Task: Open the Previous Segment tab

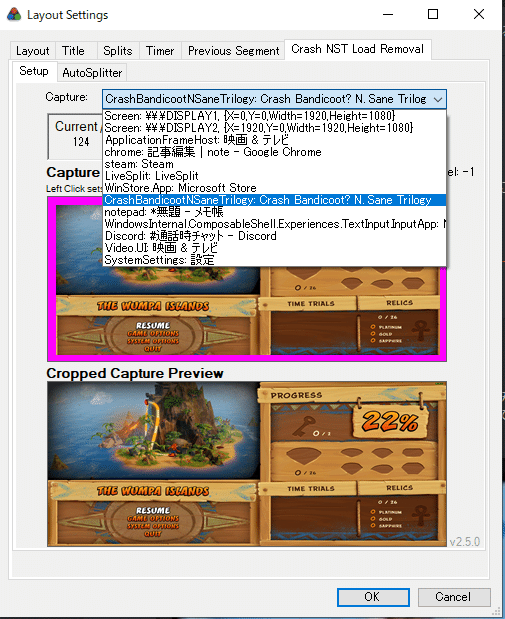Action: 233,51
